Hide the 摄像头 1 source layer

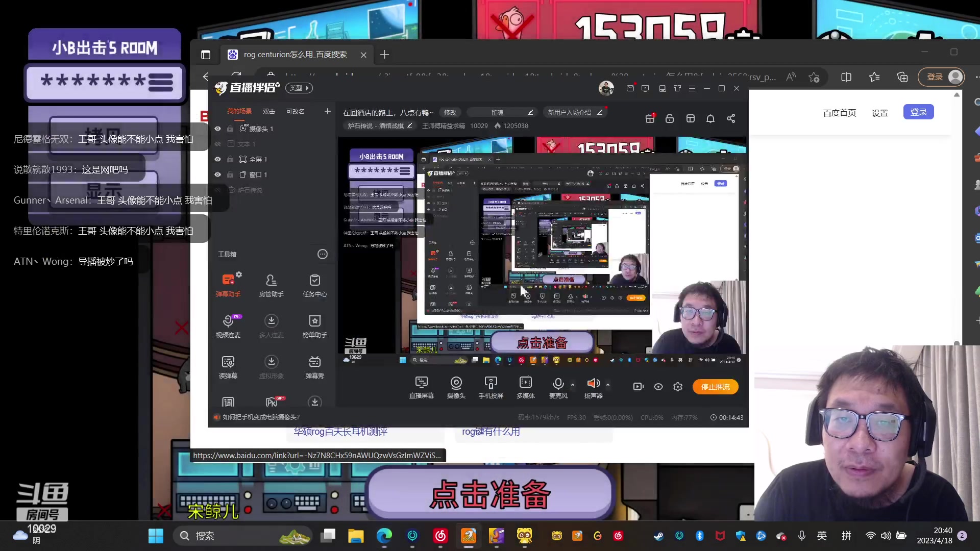click(x=217, y=129)
